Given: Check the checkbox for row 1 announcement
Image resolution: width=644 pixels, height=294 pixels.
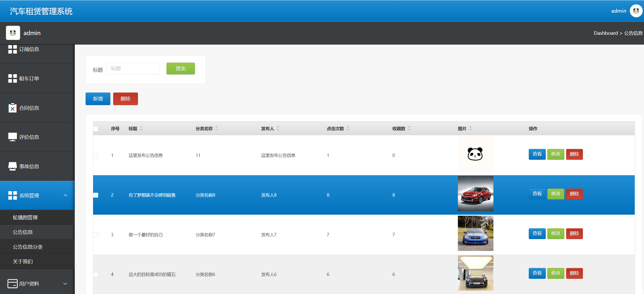Looking at the screenshot, I should pos(96,155).
